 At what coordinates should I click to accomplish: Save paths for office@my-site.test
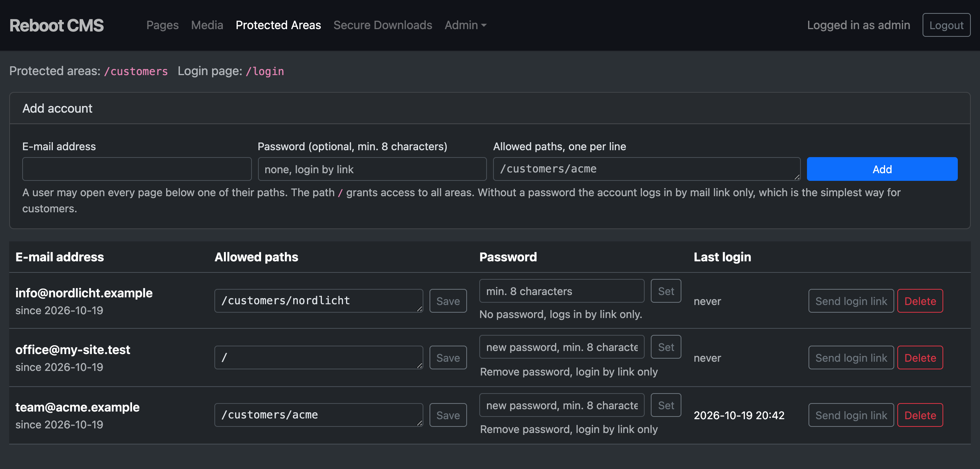[x=448, y=357]
